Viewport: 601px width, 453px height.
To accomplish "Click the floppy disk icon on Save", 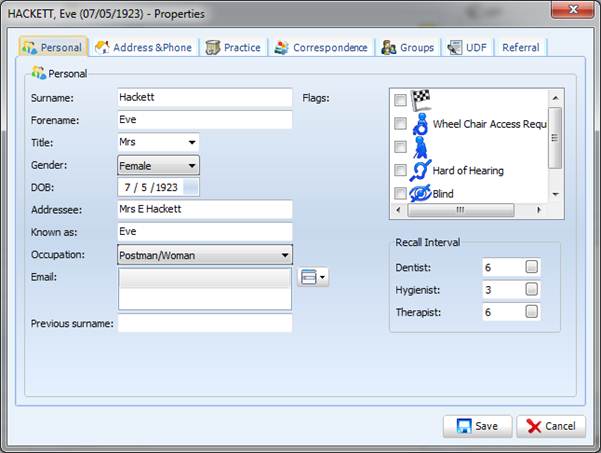I will coord(464,426).
